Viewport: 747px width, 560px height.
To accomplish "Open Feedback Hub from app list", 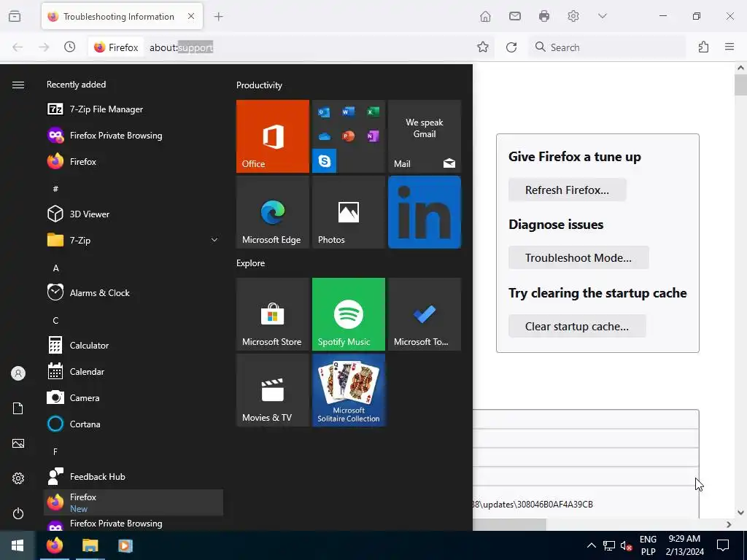I will coord(133,476).
